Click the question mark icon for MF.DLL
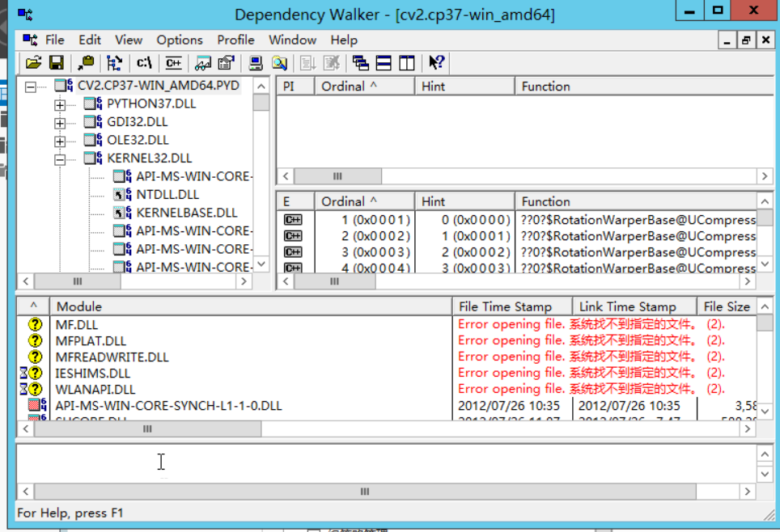 pos(35,325)
